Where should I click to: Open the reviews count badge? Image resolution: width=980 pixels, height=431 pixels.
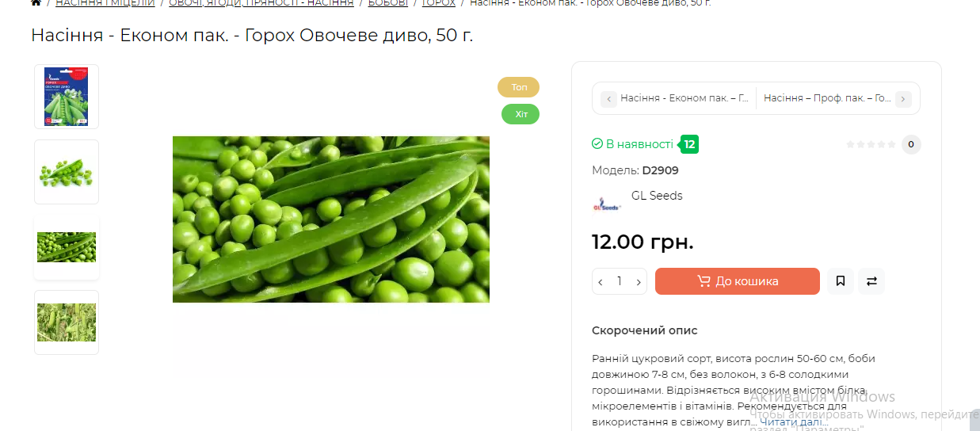(x=911, y=144)
